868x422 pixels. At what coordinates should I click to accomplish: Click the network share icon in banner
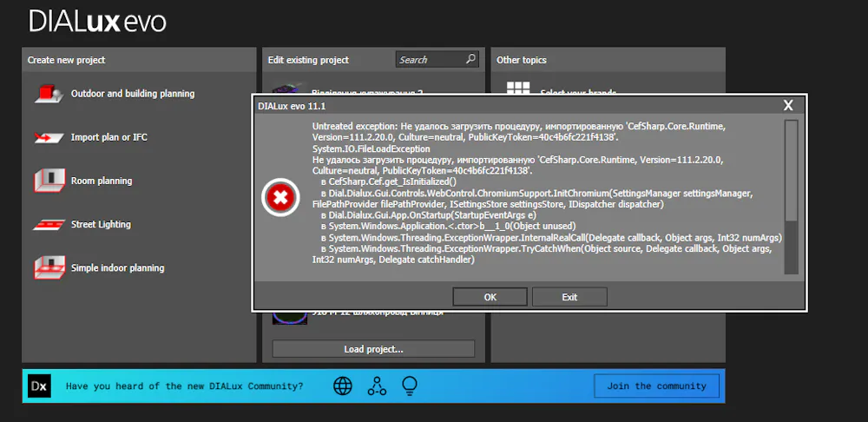pyautogui.click(x=377, y=386)
